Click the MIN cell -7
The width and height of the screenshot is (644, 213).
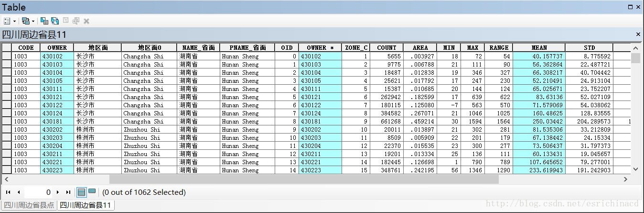coord(449,105)
